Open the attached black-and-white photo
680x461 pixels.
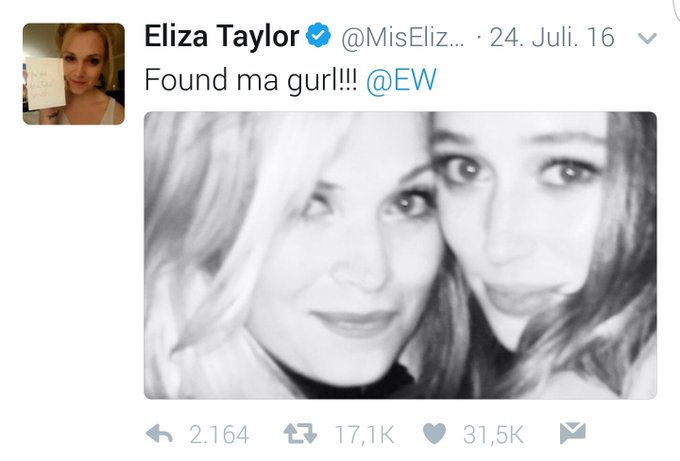(x=400, y=255)
